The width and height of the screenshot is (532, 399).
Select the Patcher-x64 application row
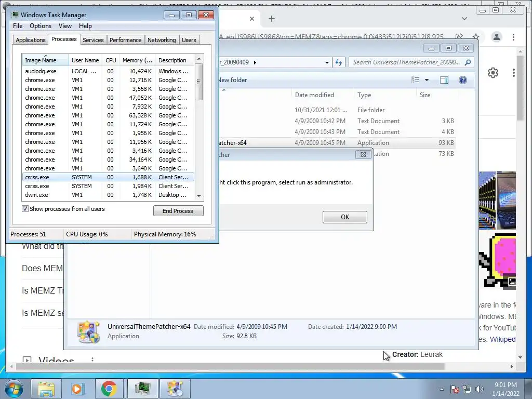tap(337, 143)
